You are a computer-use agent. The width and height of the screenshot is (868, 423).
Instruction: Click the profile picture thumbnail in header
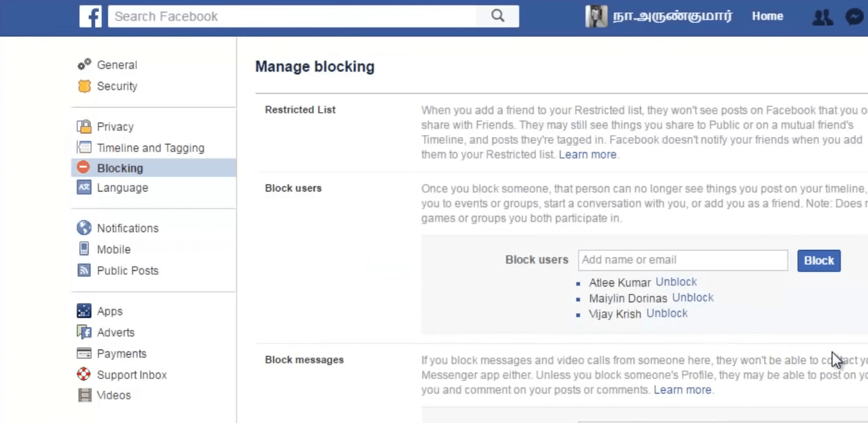pyautogui.click(x=596, y=16)
